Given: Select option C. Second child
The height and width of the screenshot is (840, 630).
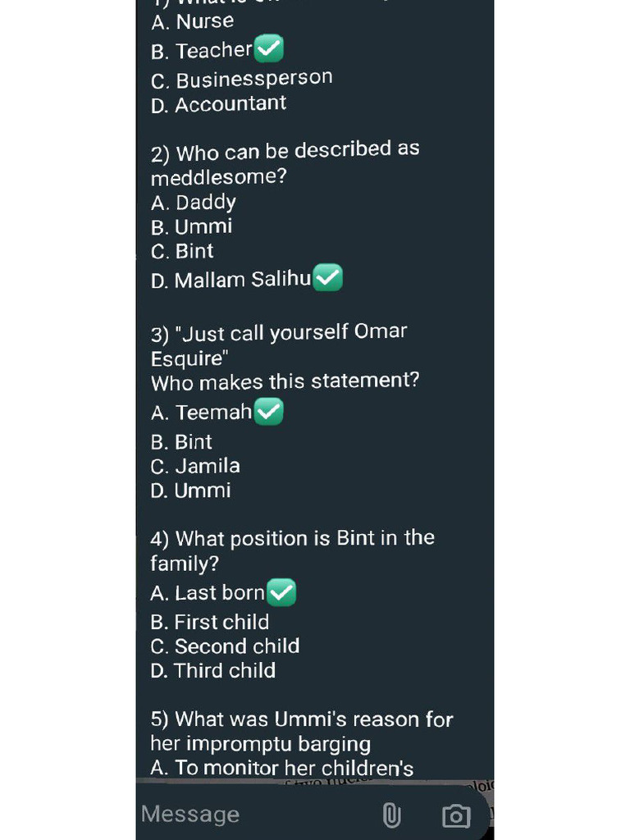Looking at the screenshot, I should coord(225,646).
